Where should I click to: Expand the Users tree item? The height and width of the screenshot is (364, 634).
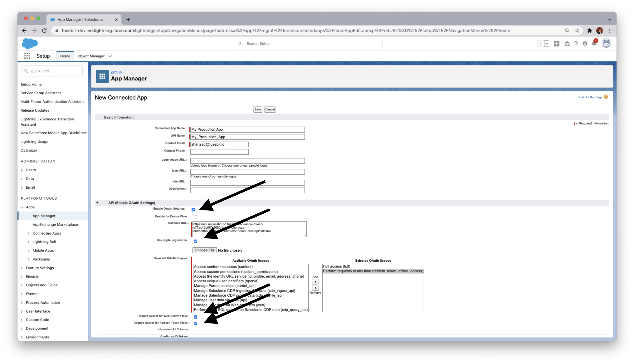coord(22,170)
